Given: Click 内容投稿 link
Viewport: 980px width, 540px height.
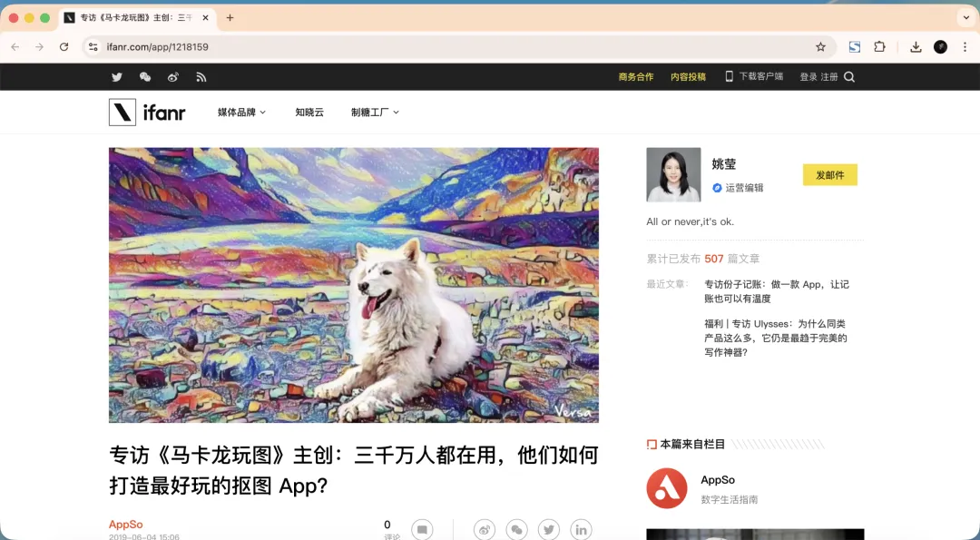Looking at the screenshot, I should [688, 77].
